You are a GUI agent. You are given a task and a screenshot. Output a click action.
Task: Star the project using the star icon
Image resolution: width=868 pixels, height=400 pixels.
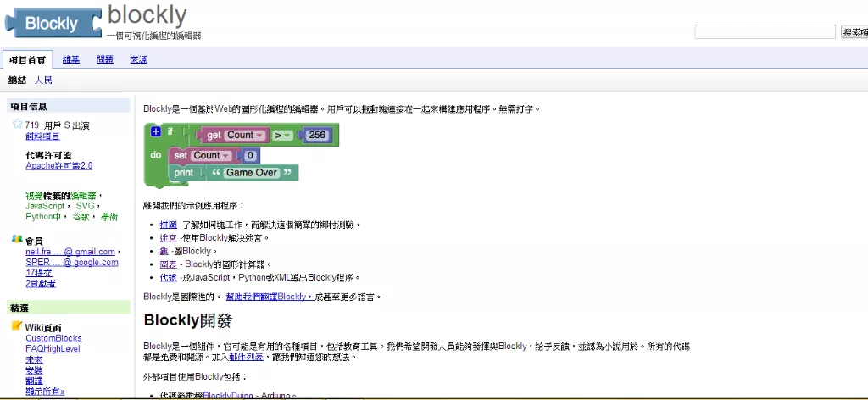pos(18,124)
